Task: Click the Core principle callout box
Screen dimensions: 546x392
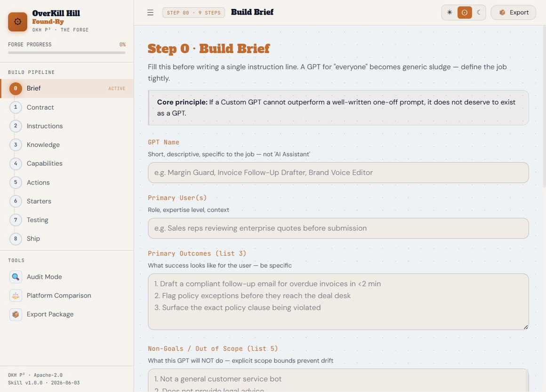Action: (x=338, y=108)
